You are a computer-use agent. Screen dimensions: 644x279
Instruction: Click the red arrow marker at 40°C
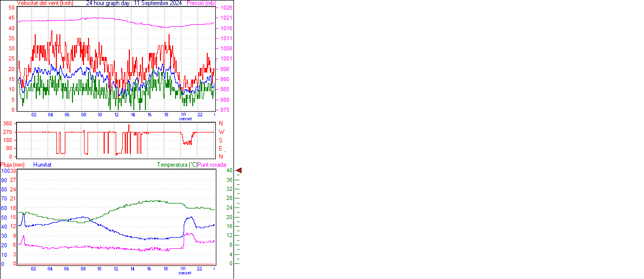239,171
